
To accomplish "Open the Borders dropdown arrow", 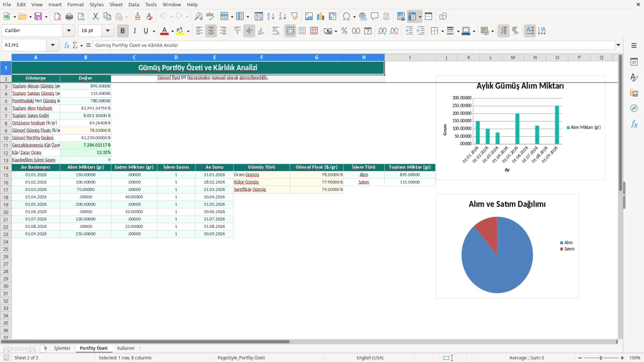I will coord(442,31).
